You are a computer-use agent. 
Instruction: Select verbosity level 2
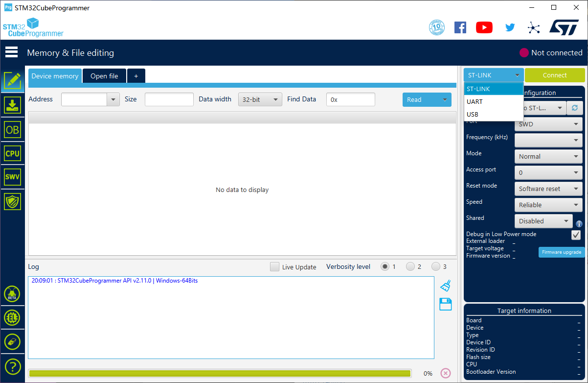click(410, 266)
